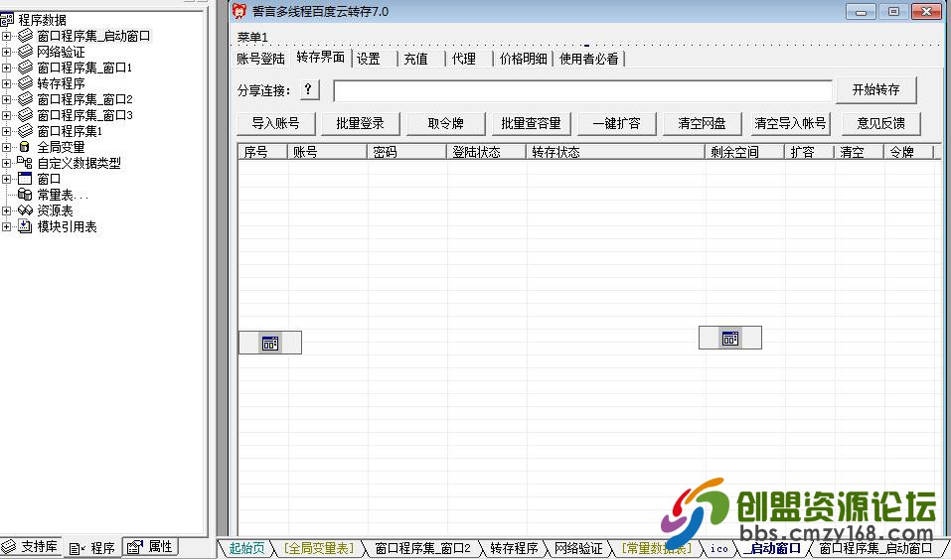Switch to the 价格明细 tab
This screenshot has height=560, width=951.
click(524, 59)
